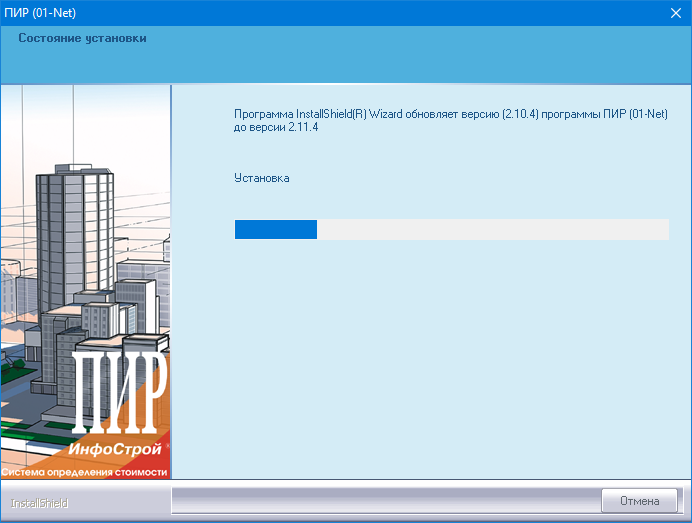Click the InstallShield Wizard version update message
Screen dimensions: 692x523
(451, 120)
